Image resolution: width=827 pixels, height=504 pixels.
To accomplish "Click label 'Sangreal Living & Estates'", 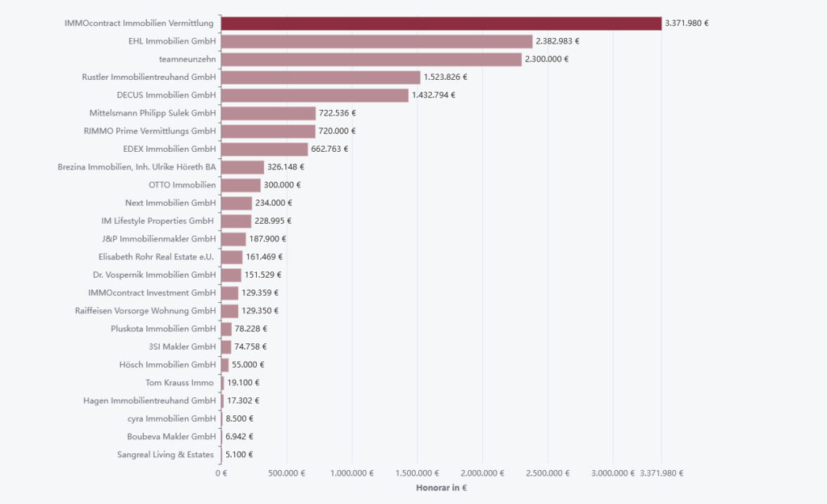I will tap(165, 454).
